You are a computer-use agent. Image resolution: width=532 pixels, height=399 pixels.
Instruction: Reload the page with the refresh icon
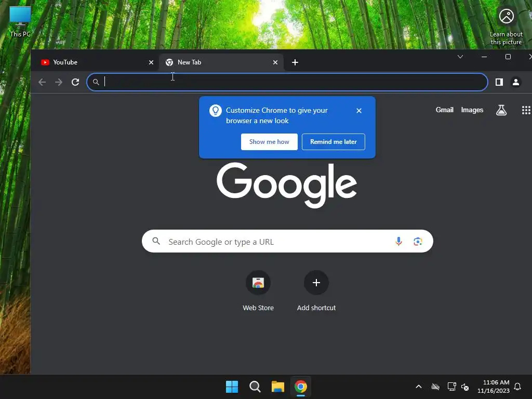tap(75, 82)
